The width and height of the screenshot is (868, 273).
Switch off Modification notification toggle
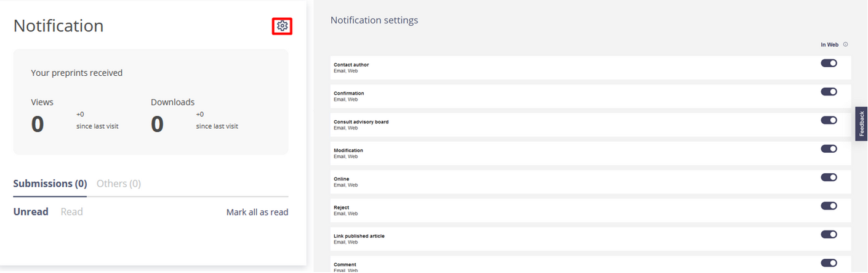(829, 149)
